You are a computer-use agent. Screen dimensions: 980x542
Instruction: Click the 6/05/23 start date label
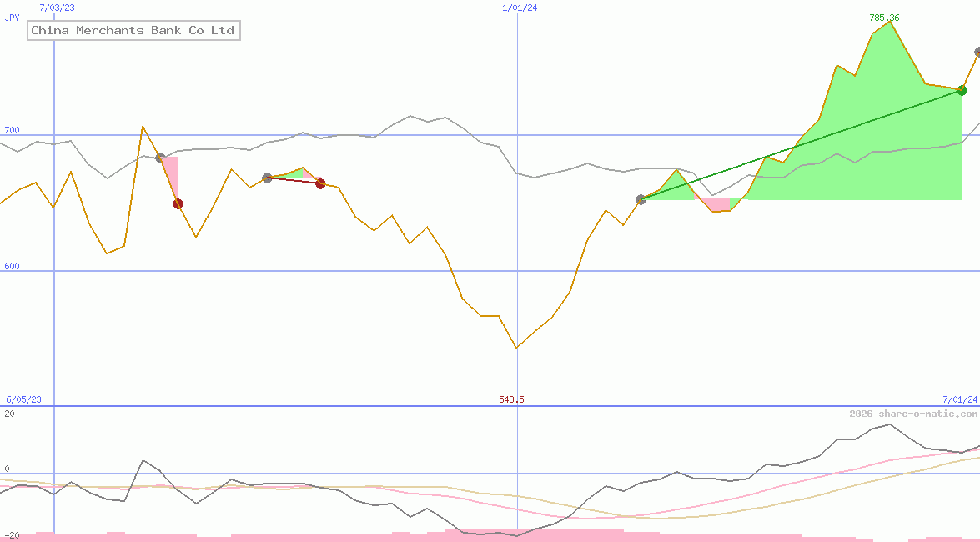tap(23, 399)
